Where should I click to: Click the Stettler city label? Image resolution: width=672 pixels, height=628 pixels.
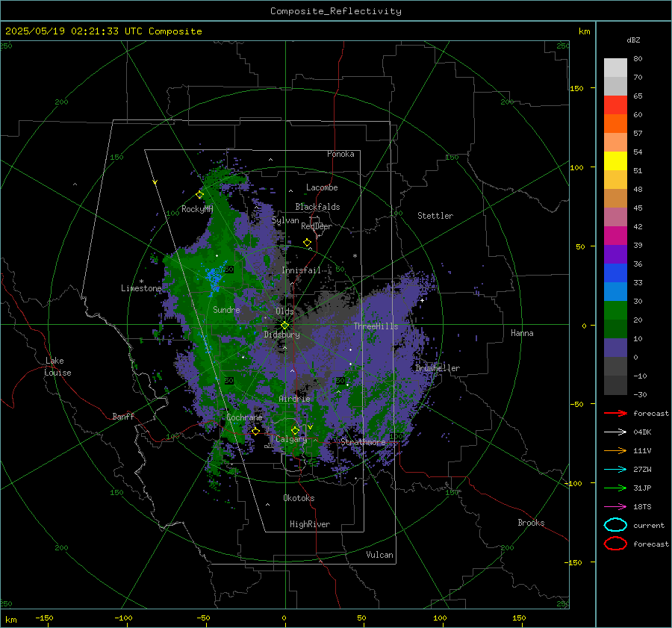[435, 216]
